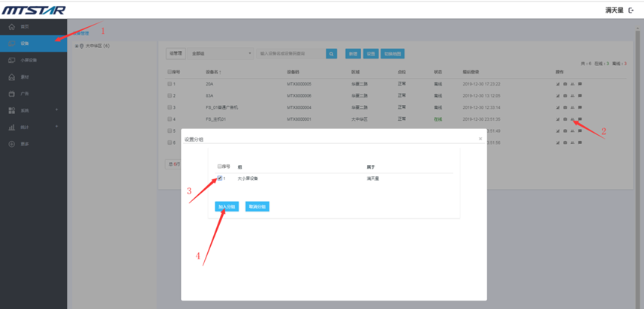644x309 pixels.
Task: Close the 设置分组 dialog
Action: click(480, 139)
